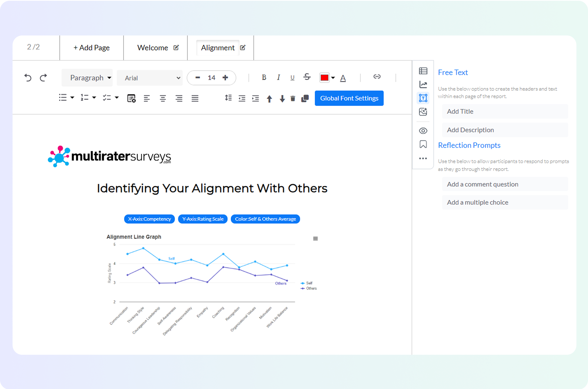Duplicate the block with the copy icon
The image size is (588, 389).
pyautogui.click(x=305, y=98)
